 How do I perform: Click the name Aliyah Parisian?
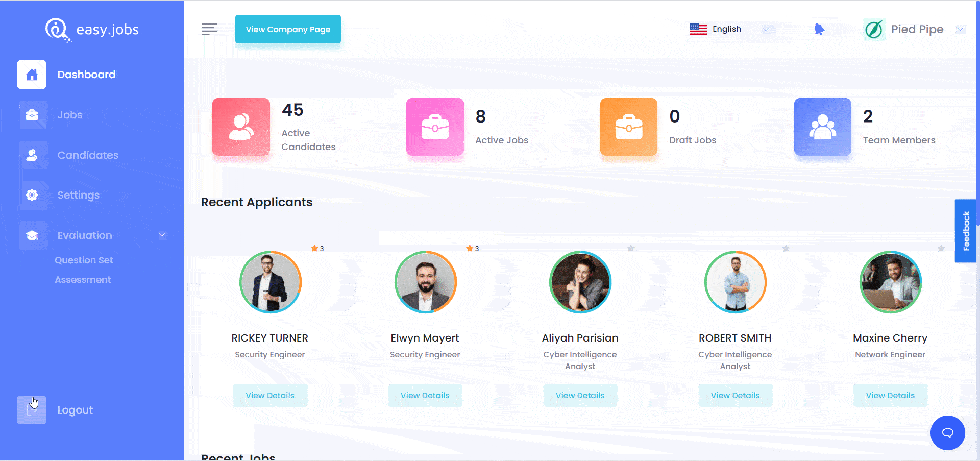click(580, 338)
